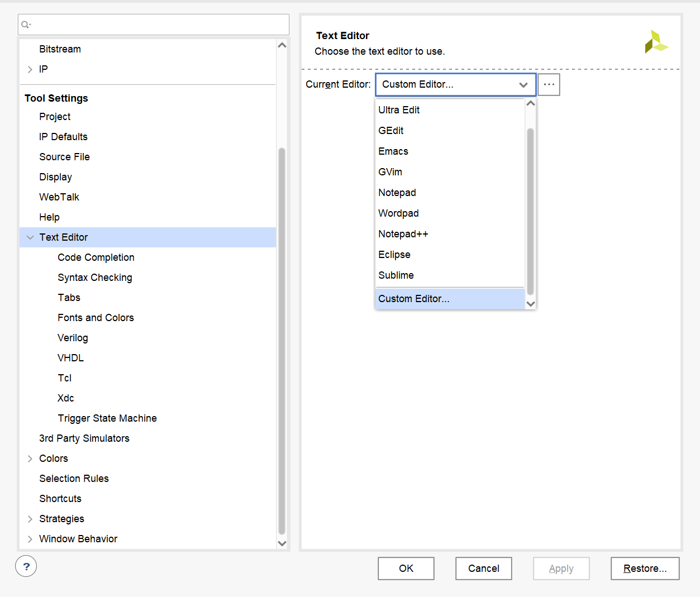The image size is (700, 597).
Task: Choose Custom Editor... in the dropdown list
Action: (x=450, y=299)
